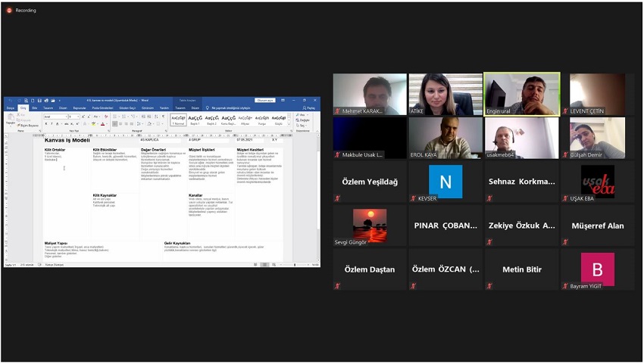Toggle underline formatting in Word ribbon
Viewport: 644px width, 364px height.
pyautogui.click(x=56, y=124)
